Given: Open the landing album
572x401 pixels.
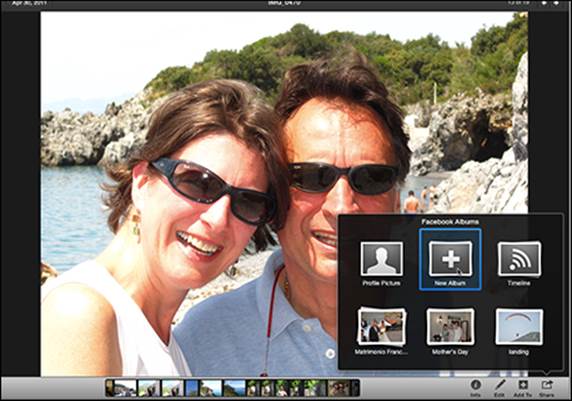Looking at the screenshot, I should 519,326.
